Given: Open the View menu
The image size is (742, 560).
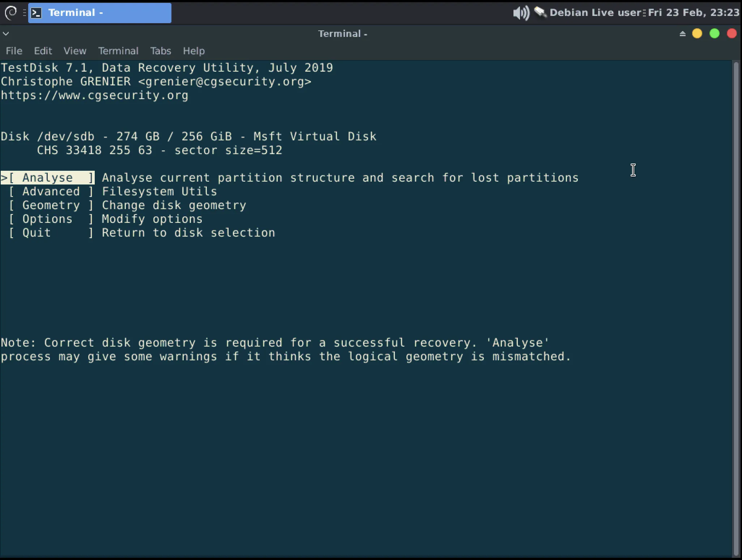Looking at the screenshot, I should click(74, 51).
